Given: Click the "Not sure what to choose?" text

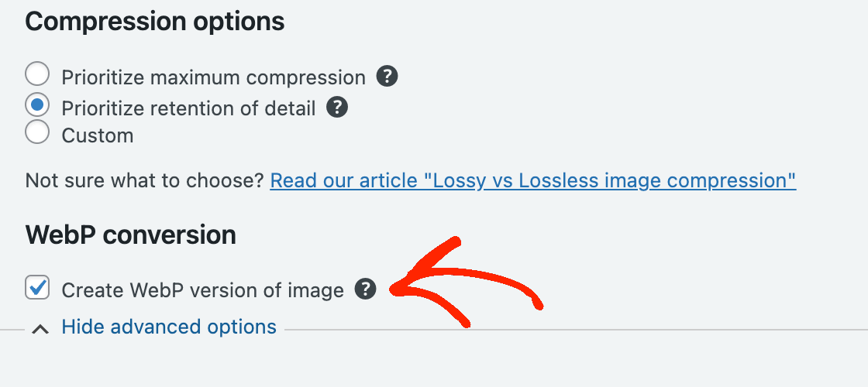Looking at the screenshot, I should click(x=145, y=181).
